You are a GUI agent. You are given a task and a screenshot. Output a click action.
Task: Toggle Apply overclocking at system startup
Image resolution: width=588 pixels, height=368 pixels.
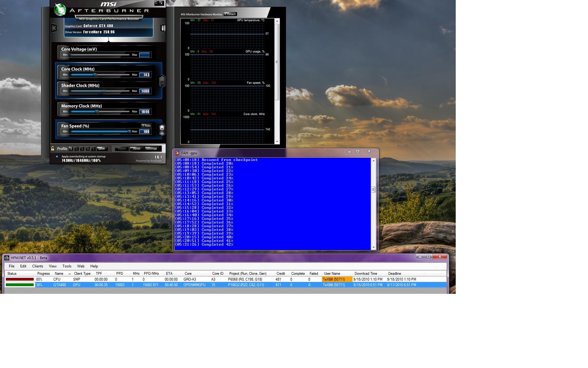click(x=57, y=157)
